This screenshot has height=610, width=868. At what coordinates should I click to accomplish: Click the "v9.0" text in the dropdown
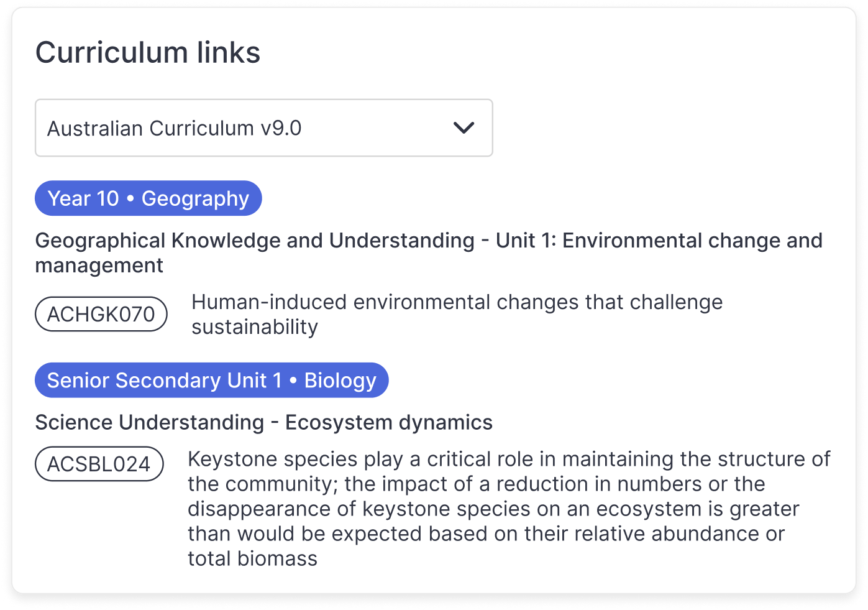(281, 129)
